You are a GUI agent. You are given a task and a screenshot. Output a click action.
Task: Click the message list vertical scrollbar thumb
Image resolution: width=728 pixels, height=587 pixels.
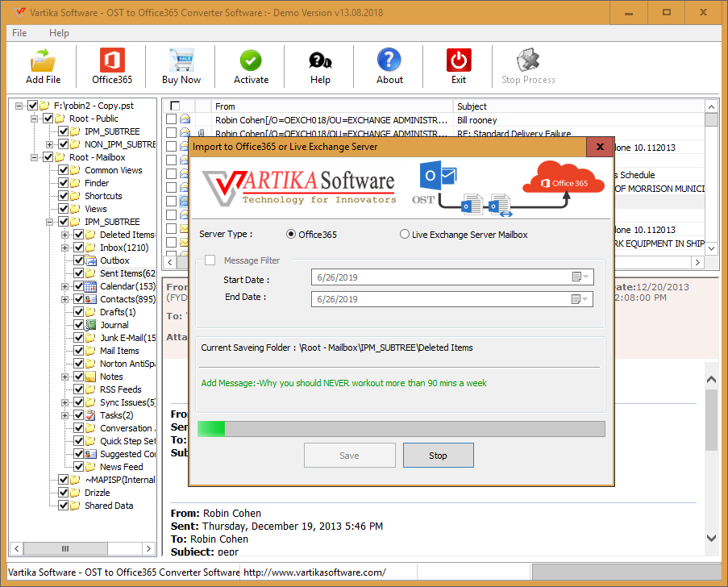click(x=711, y=120)
